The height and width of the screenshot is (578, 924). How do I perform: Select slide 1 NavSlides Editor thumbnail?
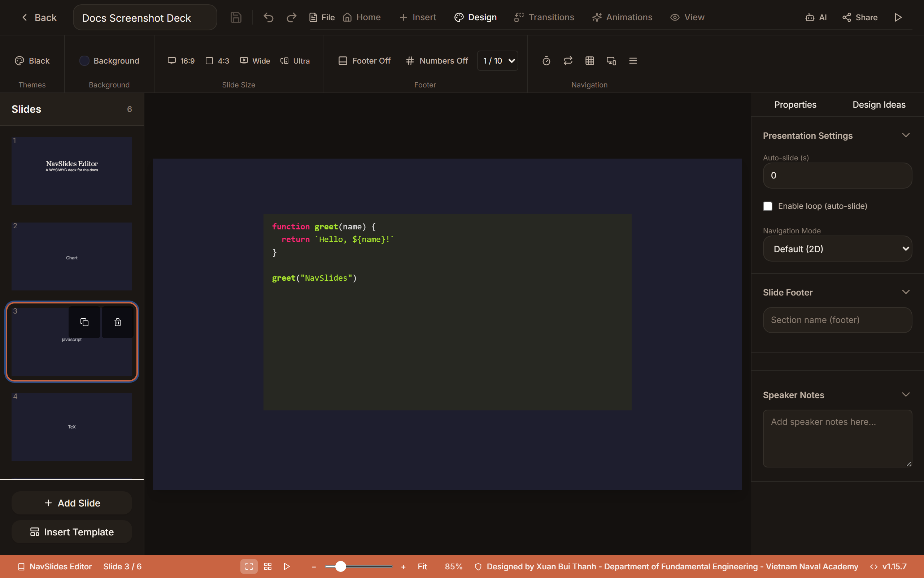point(72,171)
